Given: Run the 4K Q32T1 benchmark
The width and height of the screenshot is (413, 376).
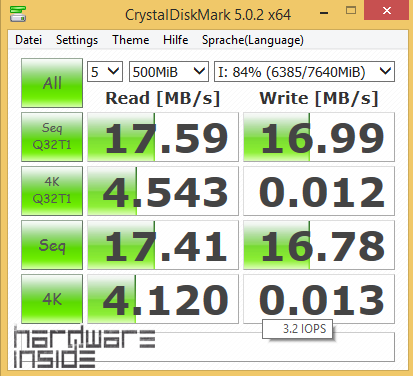Looking at the screenshot, I should pyautogui.click(x=52, y=191).
